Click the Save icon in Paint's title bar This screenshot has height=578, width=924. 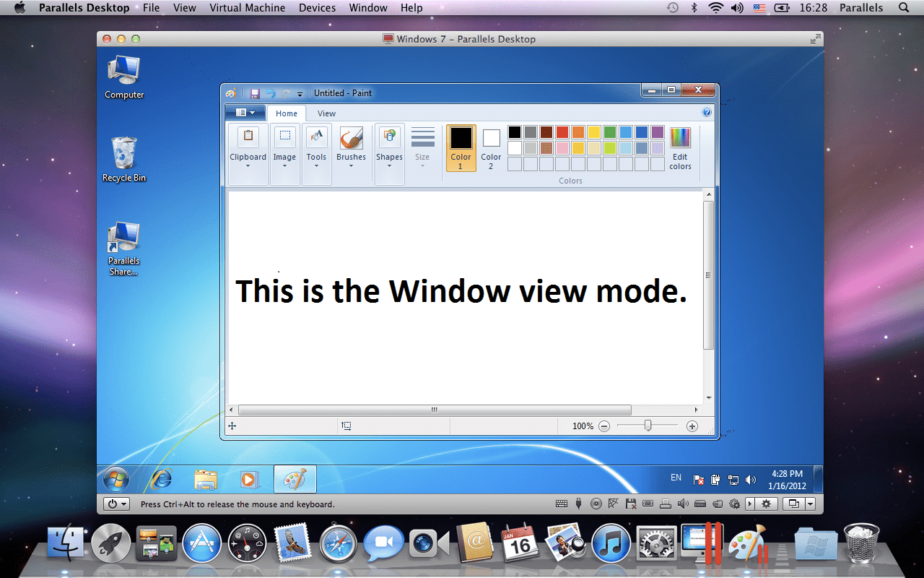coord(255,93)
